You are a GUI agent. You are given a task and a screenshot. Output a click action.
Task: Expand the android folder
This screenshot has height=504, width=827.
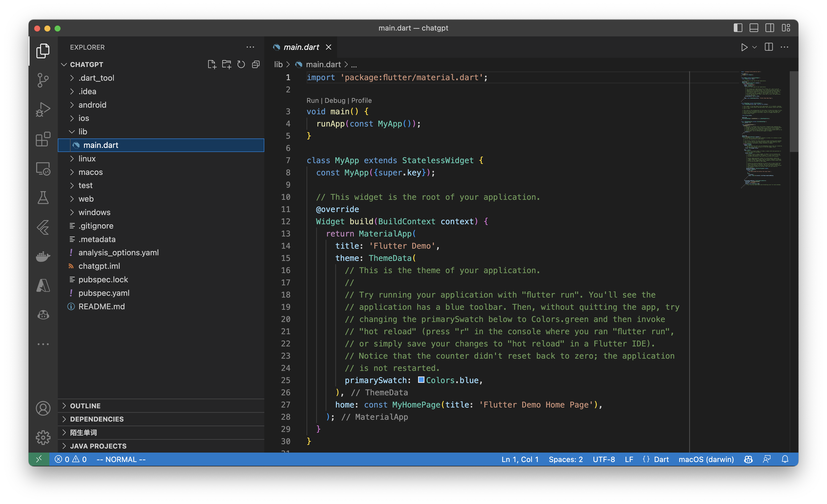tap(161, 105)
